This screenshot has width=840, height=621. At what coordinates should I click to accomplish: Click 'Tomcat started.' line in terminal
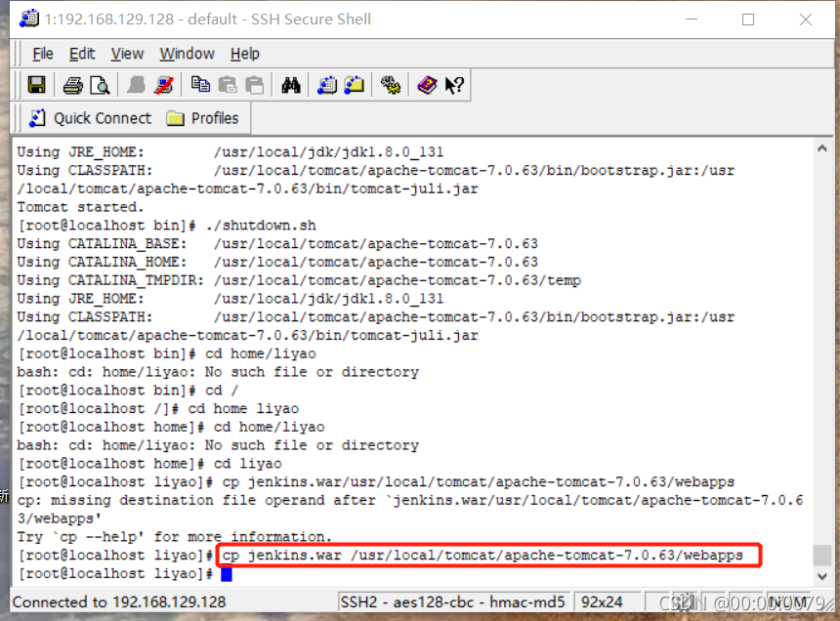coord(80,207)
